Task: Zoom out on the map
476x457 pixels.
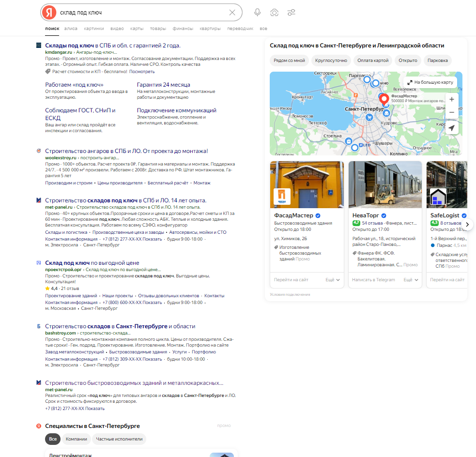Action: [452, 112]
